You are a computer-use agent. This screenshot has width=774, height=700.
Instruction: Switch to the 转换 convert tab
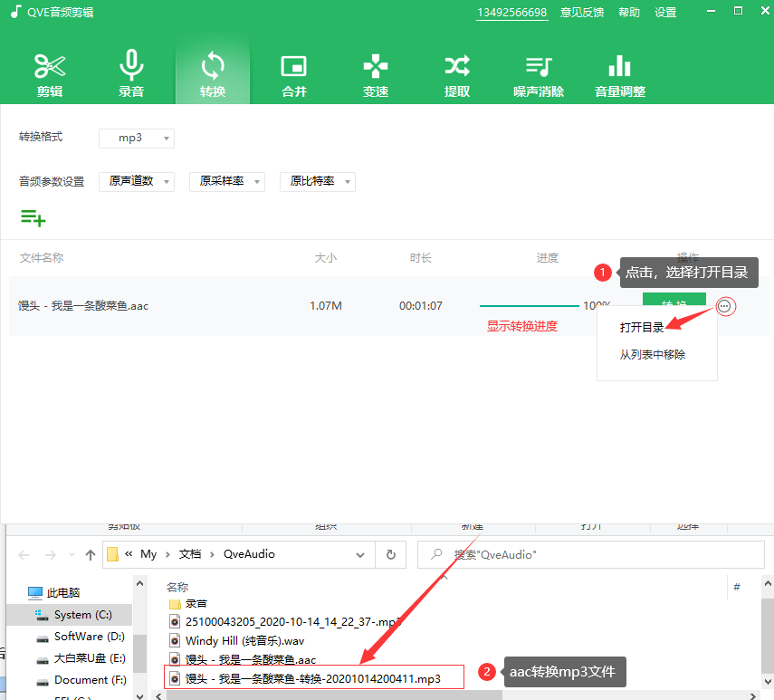[x=212, y=74]
